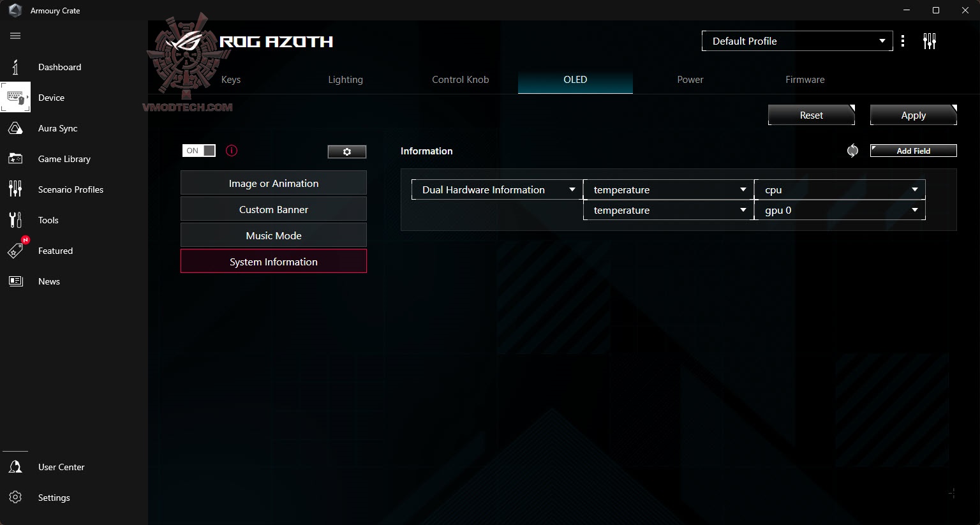This screenshot has height=525, width=980.
Task: Click the Reset button
Action: coord(812,115)
